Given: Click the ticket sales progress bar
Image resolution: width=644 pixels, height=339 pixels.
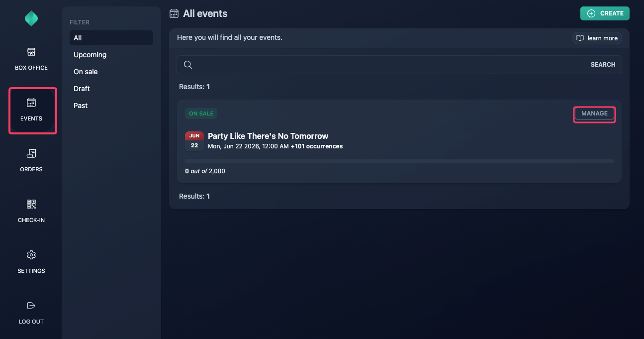Looking at the screenshot, I should pos(399,161).
